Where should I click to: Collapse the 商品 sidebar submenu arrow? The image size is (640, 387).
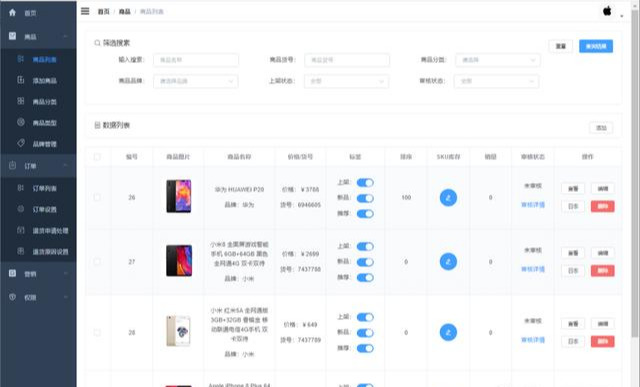click(x=65, y=36)
